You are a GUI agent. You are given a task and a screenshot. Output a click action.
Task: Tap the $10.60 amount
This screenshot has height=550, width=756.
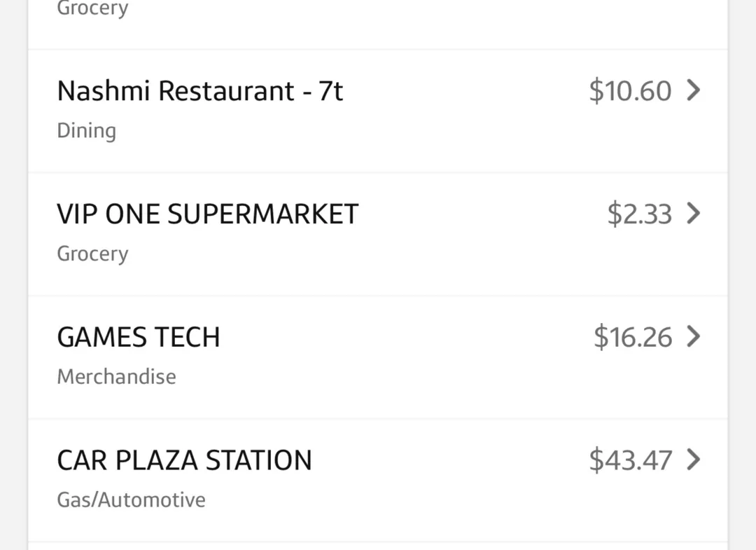coord(630,90)
